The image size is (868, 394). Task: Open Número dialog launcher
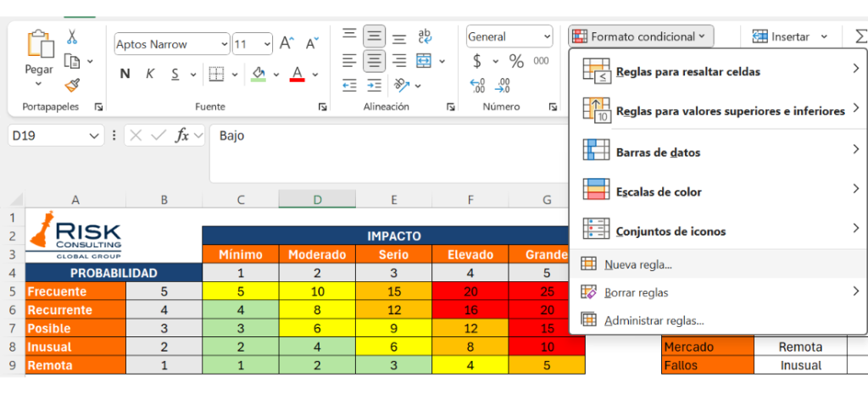553,107
